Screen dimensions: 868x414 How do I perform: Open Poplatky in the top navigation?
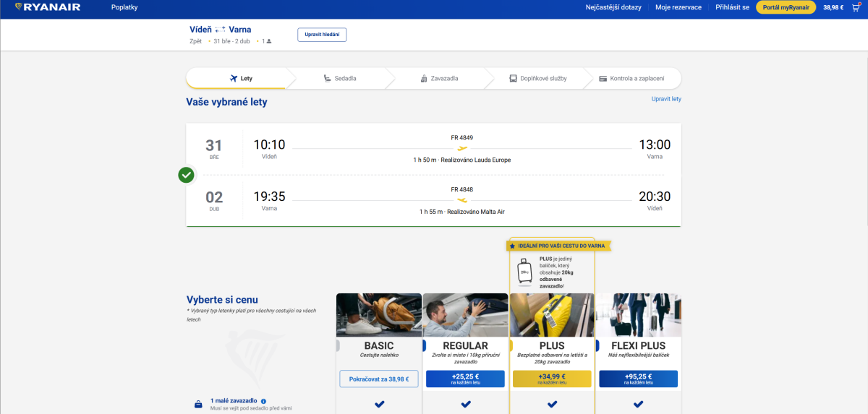coord(124,7)
